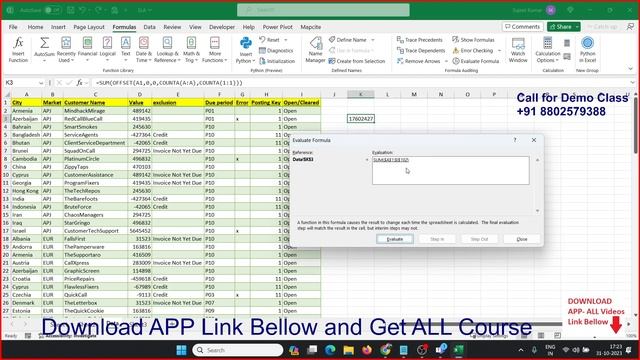Open Lookup & Reference functions
This screenshot has height=360, width=640.
tap(167, 50)
